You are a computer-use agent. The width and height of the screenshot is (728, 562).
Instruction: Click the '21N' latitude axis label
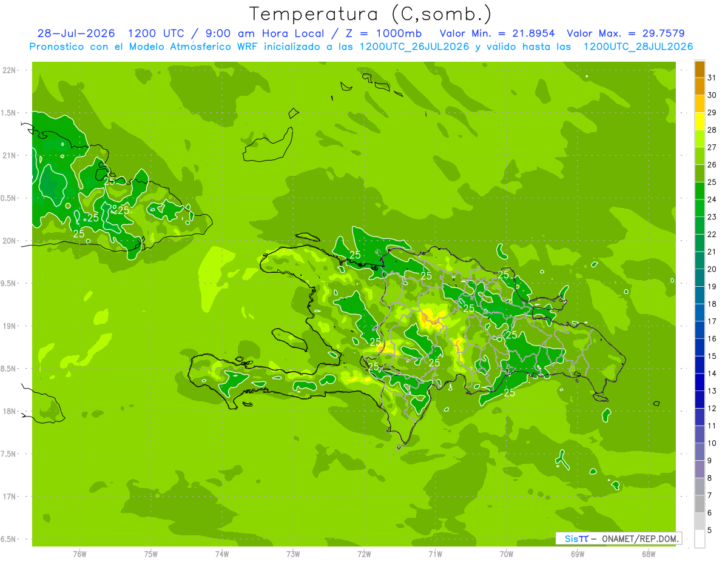[9, 155]
